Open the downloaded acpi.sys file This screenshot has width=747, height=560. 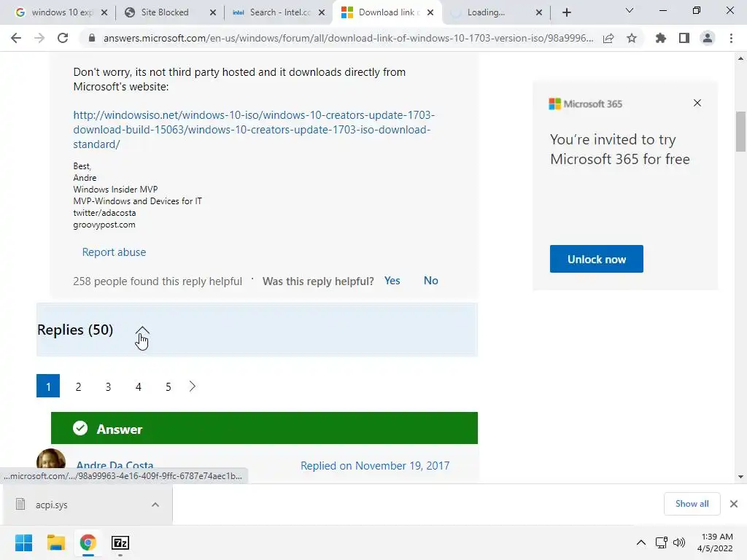pyautogui.click(x=52, y=505)
